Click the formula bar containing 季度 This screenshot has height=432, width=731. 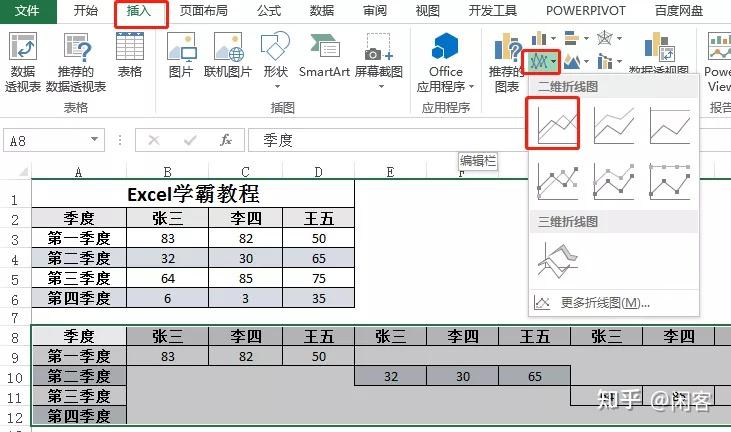[387, 140]
